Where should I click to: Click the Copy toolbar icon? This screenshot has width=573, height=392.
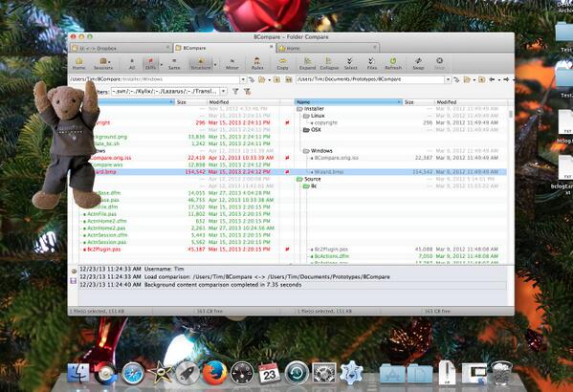point(282,63)
